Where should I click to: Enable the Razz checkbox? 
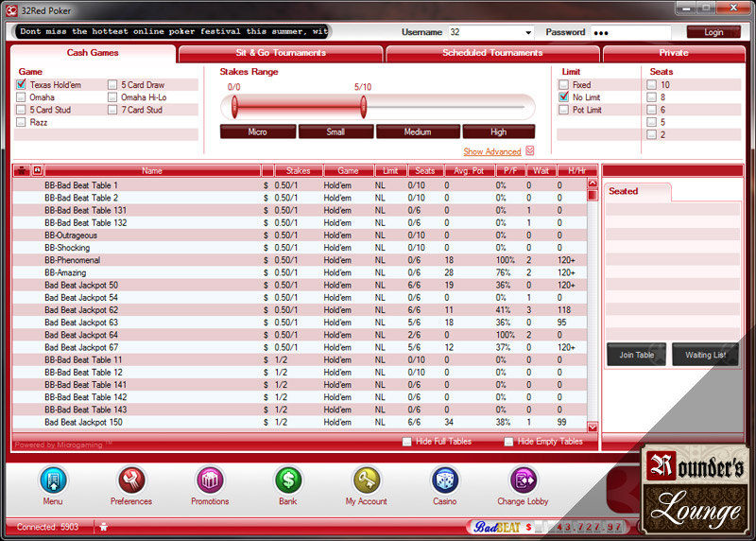pyautogui.click(x=21, y=122)
